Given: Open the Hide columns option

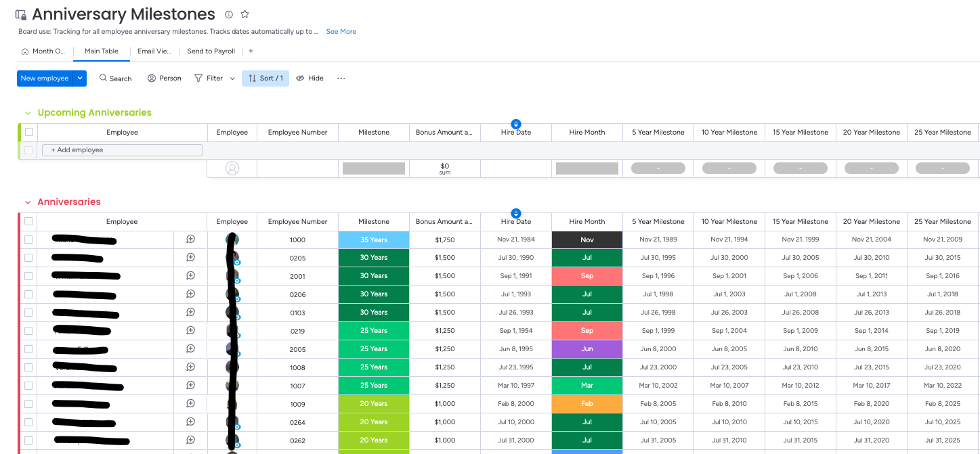Looking at the screenshot, I should 310,78.
